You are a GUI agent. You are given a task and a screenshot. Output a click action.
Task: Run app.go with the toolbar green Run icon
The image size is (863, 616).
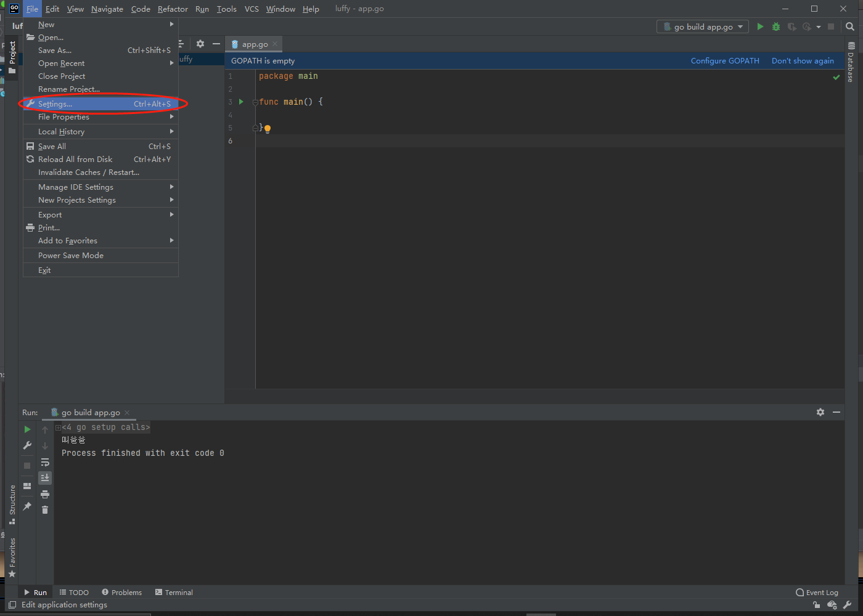pos(760,26)
